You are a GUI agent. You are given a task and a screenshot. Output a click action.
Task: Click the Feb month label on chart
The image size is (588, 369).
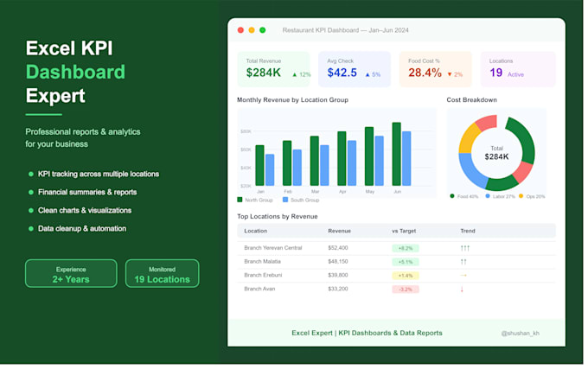tap(288, 192)
